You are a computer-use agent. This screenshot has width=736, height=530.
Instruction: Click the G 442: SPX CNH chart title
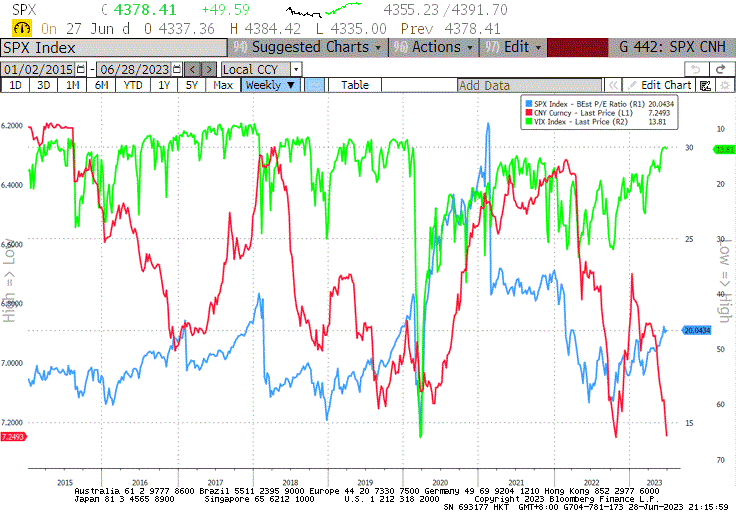(x=672, y=47)
